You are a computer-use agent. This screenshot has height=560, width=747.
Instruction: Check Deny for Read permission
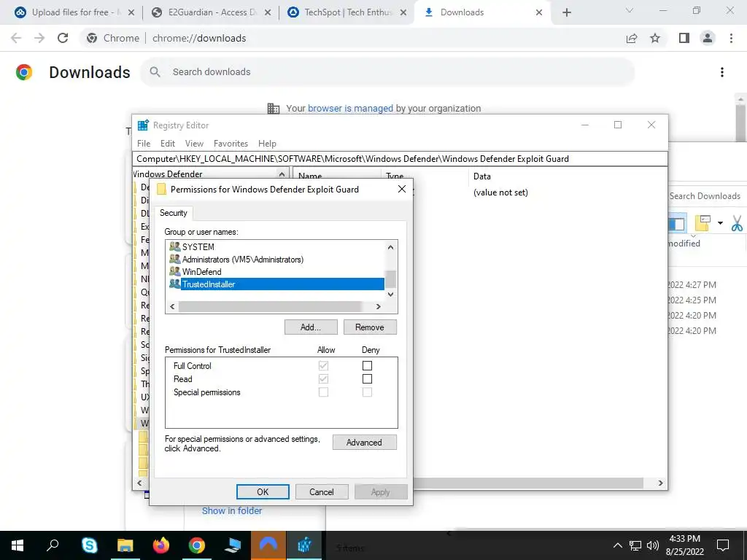pyautogui.click(x=367, y=379)
